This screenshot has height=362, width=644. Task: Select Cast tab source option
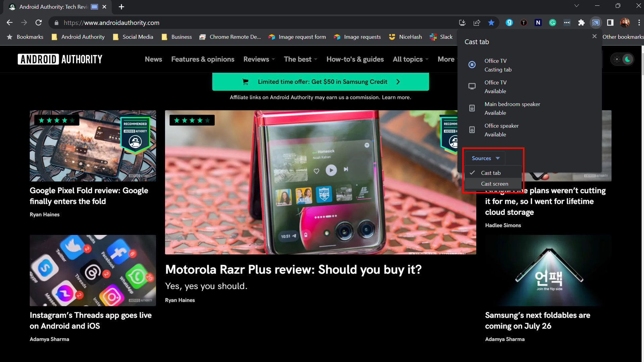click(x=490, y=173)
